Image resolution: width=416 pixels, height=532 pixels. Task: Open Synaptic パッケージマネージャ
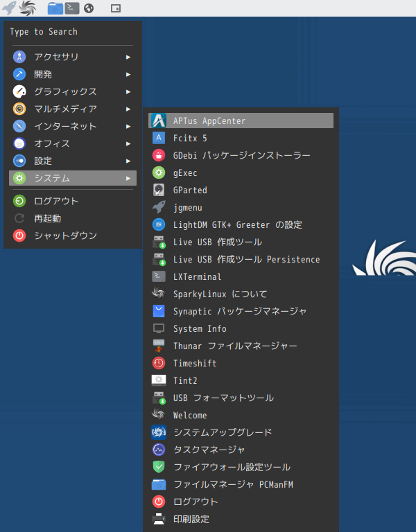coord(241,311)
